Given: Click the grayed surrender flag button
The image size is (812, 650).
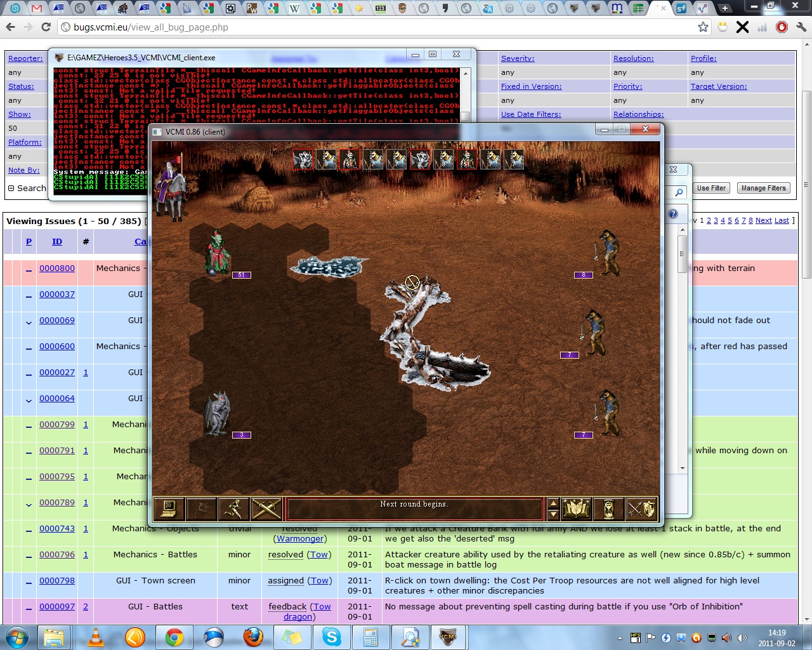Looking at the screenshot, I should pos(202,508).
